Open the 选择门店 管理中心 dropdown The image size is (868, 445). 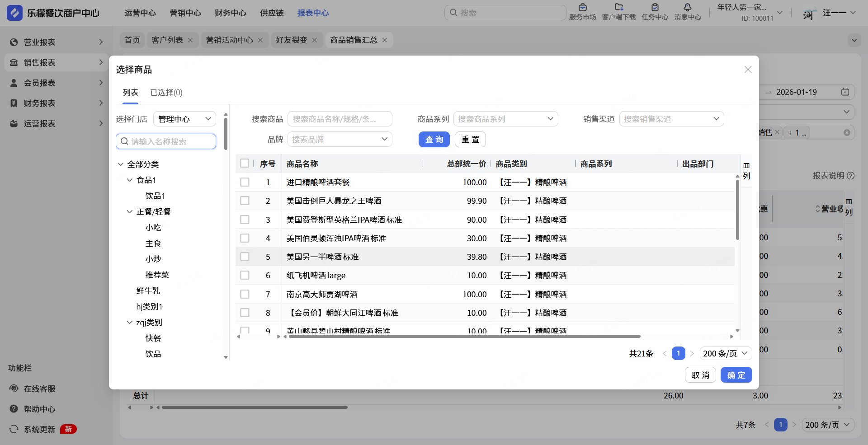tap(184, 119)
